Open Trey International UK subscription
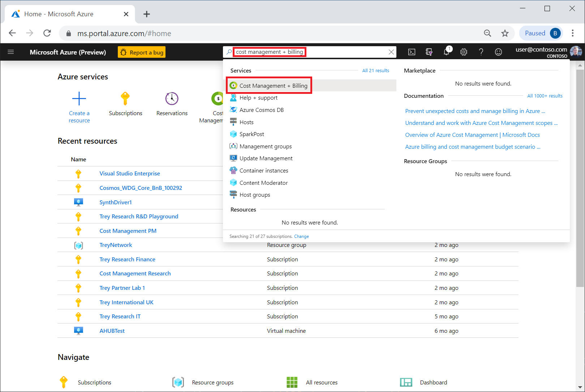Viewport: 585px width, 392px height. [x=126, y=302]
